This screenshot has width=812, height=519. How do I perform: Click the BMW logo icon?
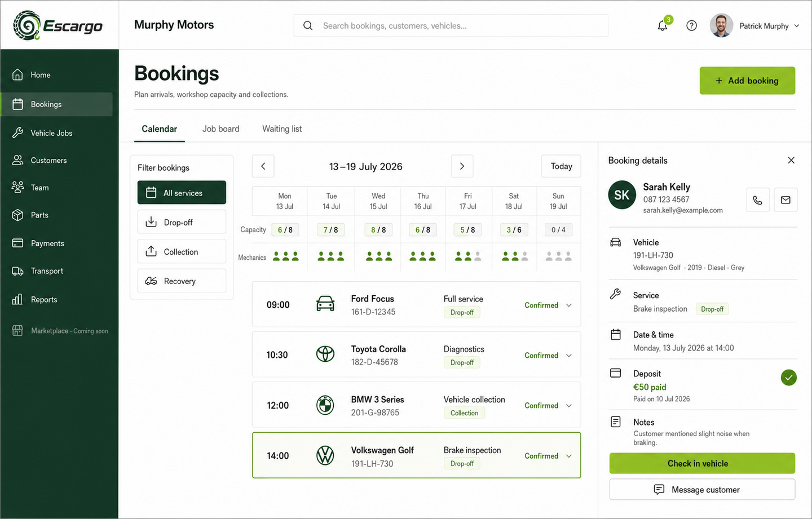(325, 405)
